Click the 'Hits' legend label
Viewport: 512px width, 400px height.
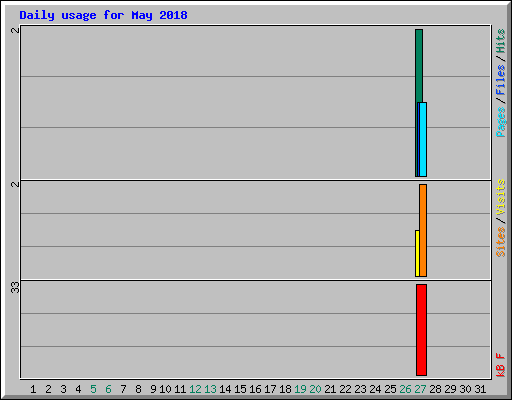(501, 41)
